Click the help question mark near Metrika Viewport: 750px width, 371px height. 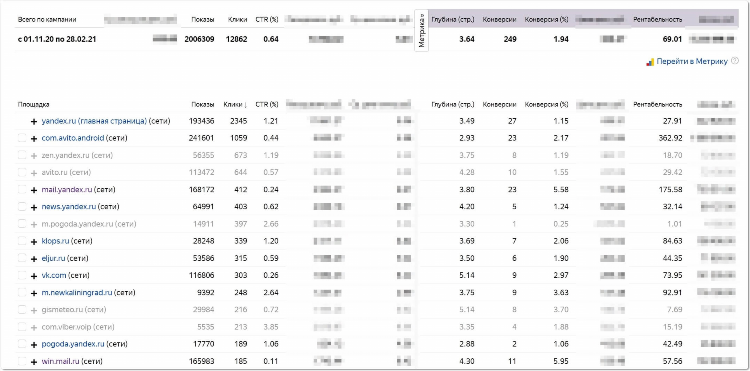[x=735, y=61]
